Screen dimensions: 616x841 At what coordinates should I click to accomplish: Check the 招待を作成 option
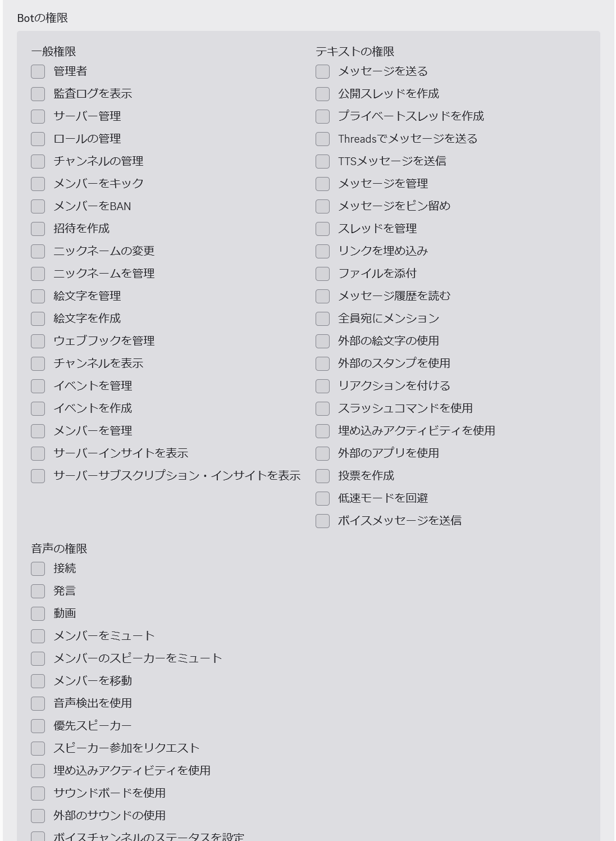38,229
